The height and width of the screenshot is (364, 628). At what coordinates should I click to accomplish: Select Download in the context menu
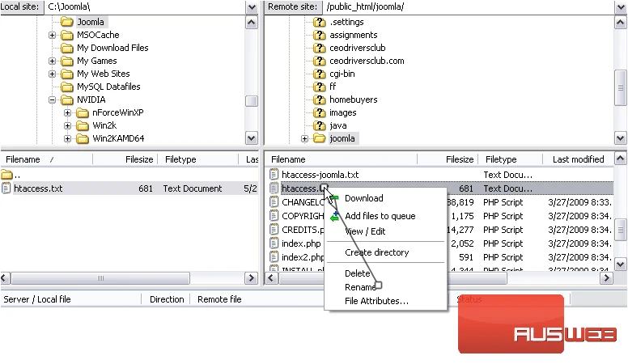point(363,198)
